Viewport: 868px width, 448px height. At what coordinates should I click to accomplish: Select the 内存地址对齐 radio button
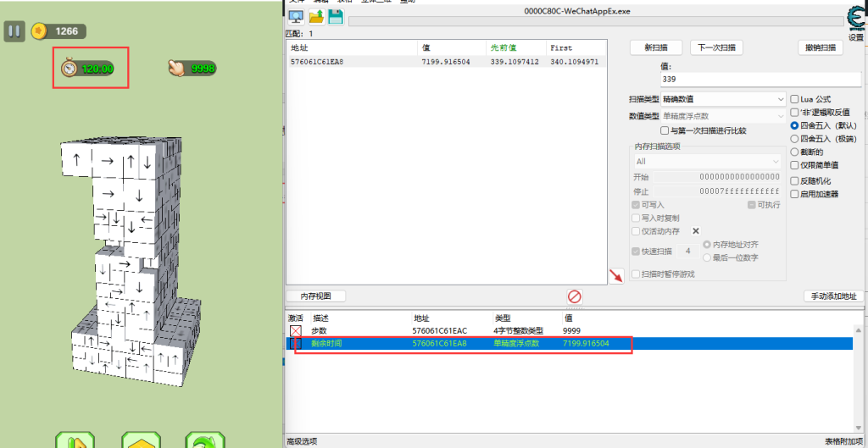[x=707, y=245]
